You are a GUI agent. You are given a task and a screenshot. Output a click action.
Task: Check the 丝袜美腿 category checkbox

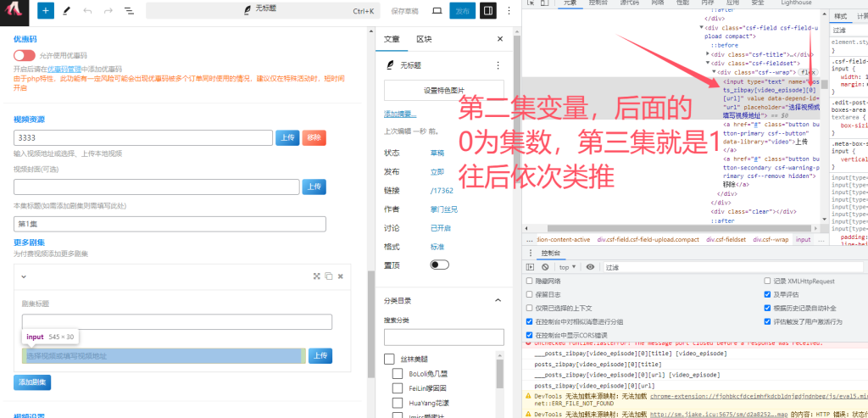389,359
